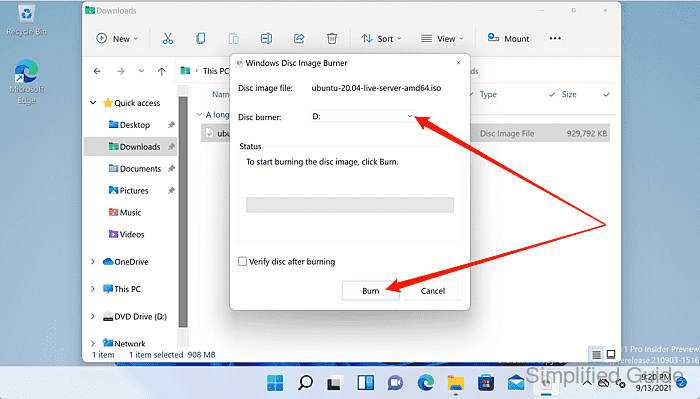Open Microsoft Edge desktop shortcut
Screen dimensions: 700x399
click(x=26, y=82)
